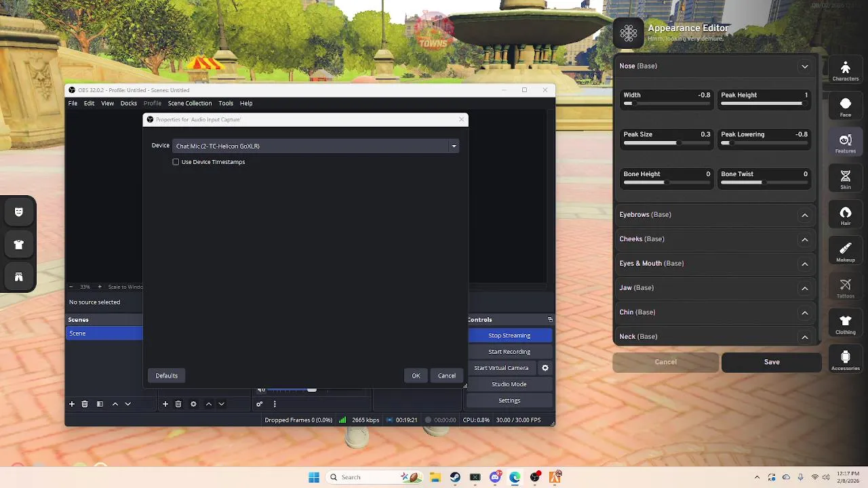Click Start Virtual Camera button
The width and height of the screenshot is (868, 488).
click(501, 368)
